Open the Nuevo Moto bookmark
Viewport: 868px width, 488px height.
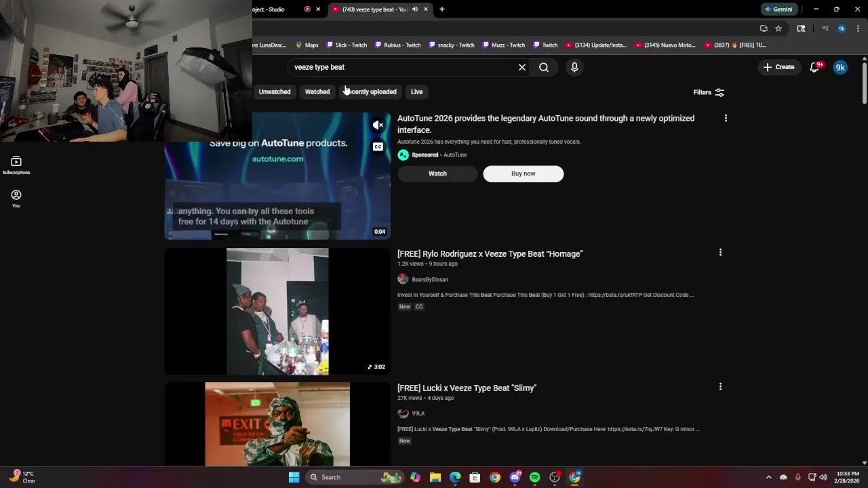[x=665, y=45]
